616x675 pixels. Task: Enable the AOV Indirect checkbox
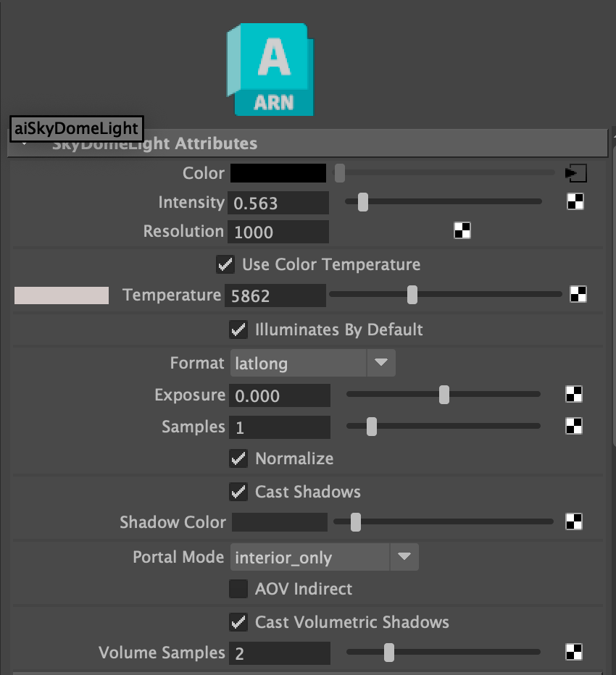coord(238,589)
